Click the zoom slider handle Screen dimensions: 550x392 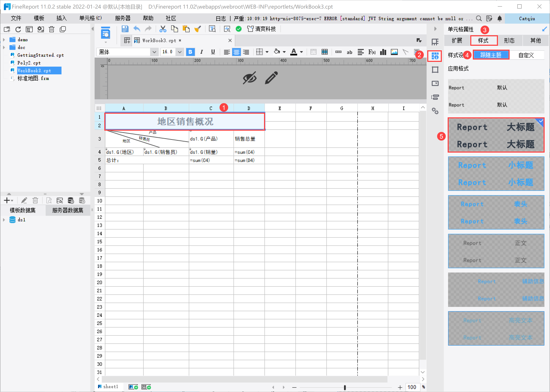(x=345, y=387)
